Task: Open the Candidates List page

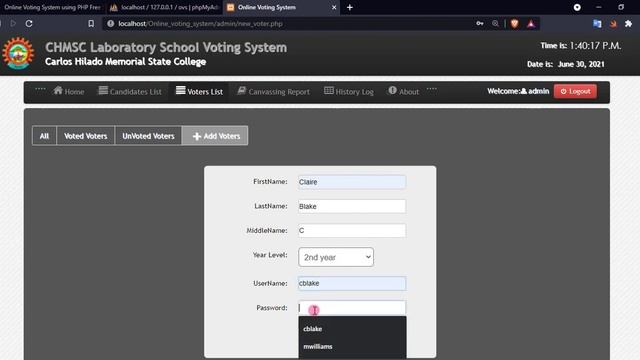Action: tap(130, 91)
